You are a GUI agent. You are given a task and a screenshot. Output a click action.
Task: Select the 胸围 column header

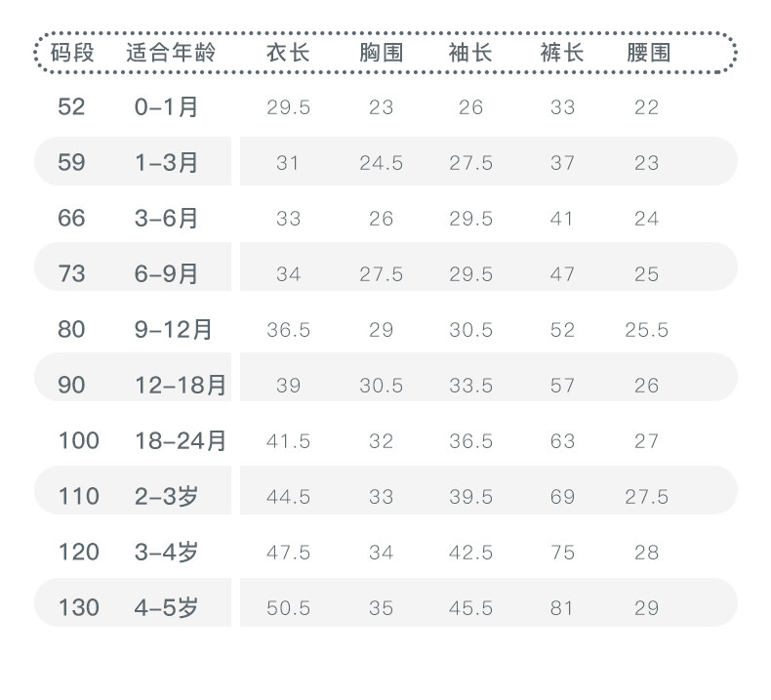(381, 53)
